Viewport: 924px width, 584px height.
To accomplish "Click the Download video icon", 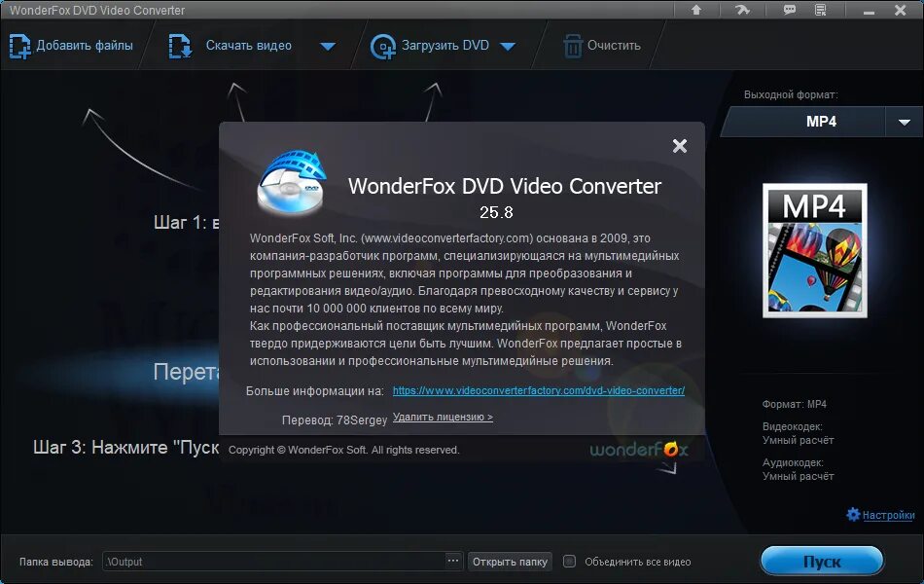I will 180,46.
